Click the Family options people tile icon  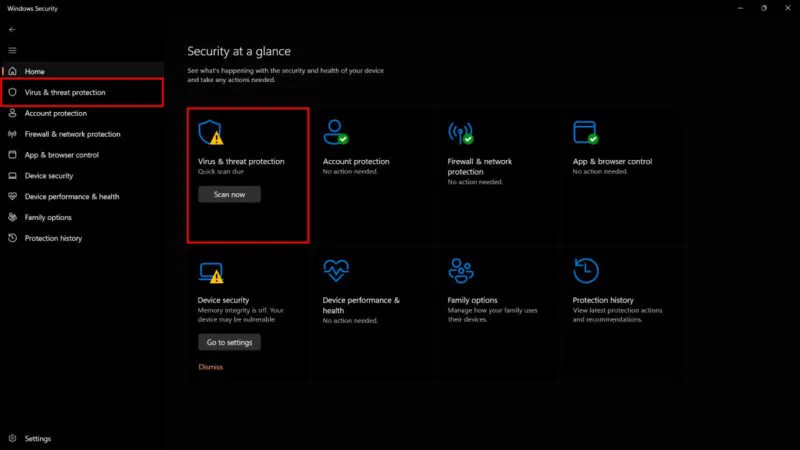tap(461, 270)
